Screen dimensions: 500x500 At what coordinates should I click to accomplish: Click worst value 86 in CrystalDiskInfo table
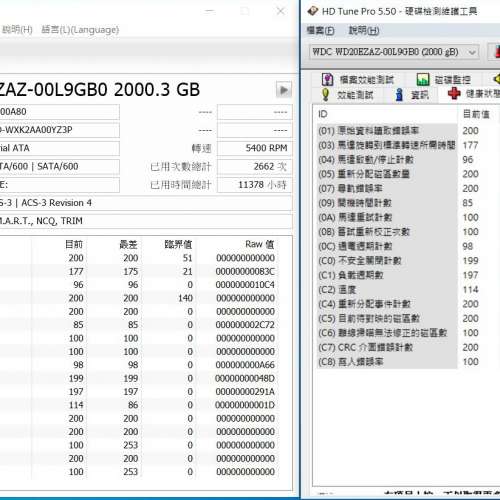tap(133, 405)
